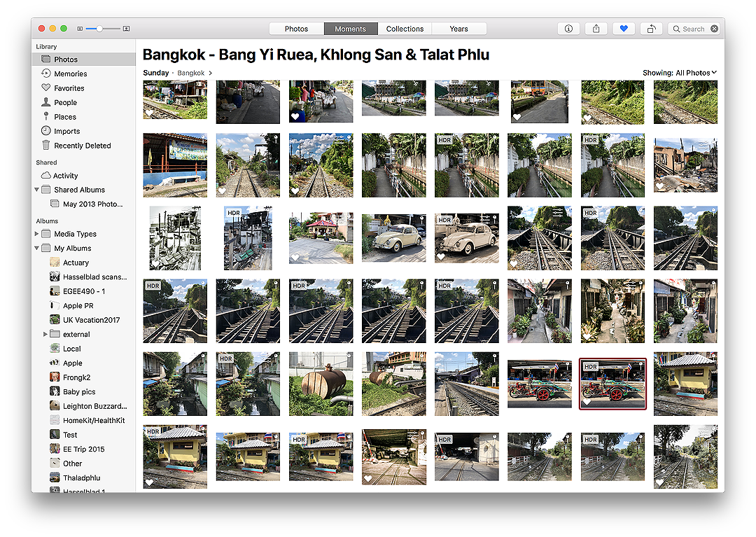Collapse the Shared Albums disclosure triangle
This screenshot has width=756, height=537.
point(36,190)
